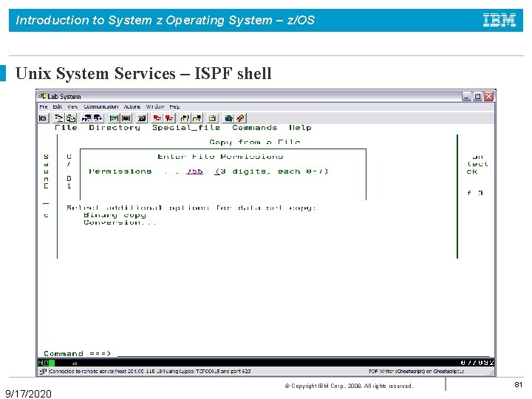The image size is (532, 399).
Task: Open the emulator File menu
Action: click(x=44, y=106)
